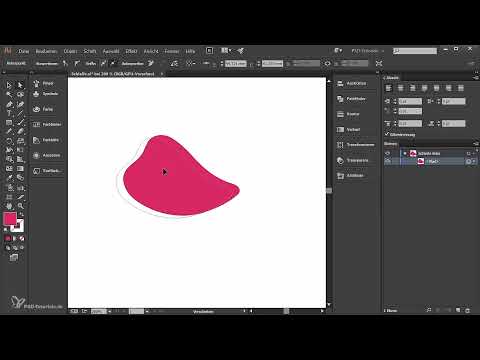Click the Pfad layer thumbnail
This screenshot has width=480, height=360.
(x=421, y=161)
